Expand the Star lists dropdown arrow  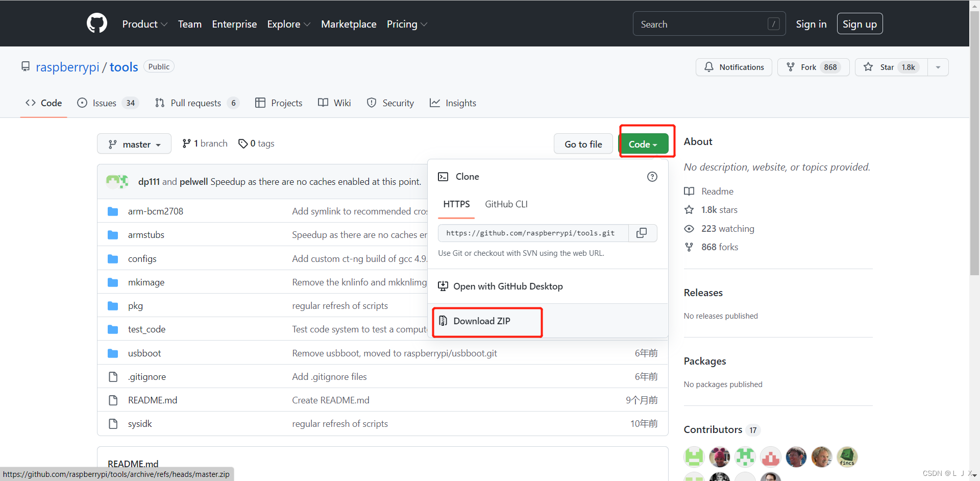938,67
